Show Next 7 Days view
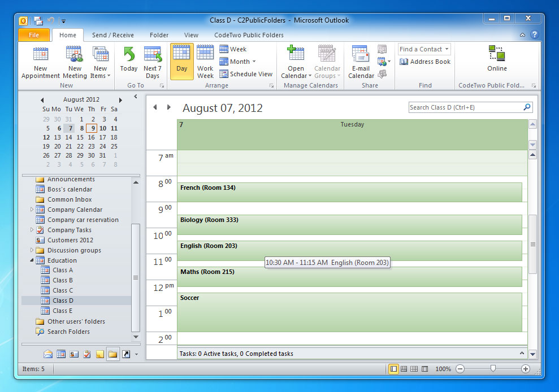 [153, 62]
